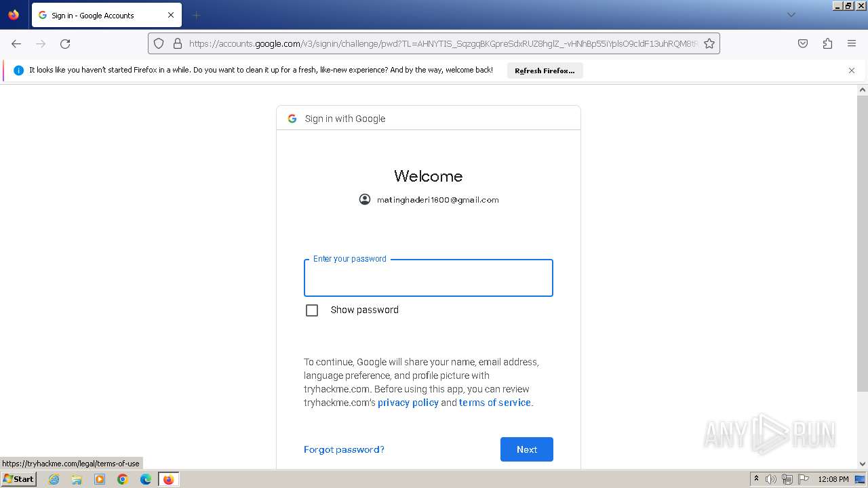Select the Firefox taskbar button
This screenshot has height=488, width=868.
tap(168, 479)
